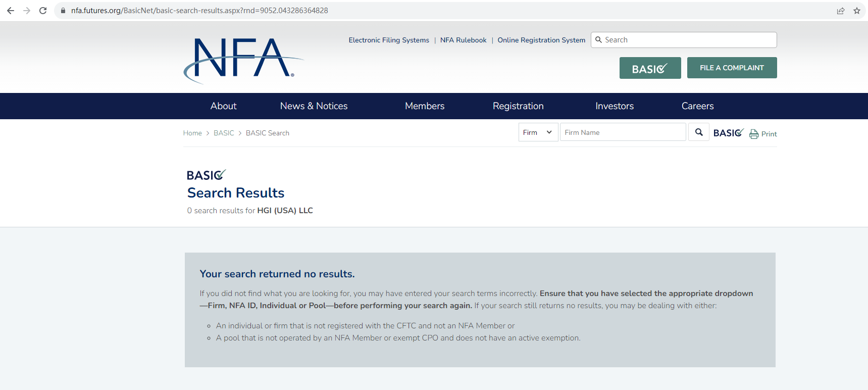
Task: Click the BASIC logo next to Print
Action: (x=728, y=133)
